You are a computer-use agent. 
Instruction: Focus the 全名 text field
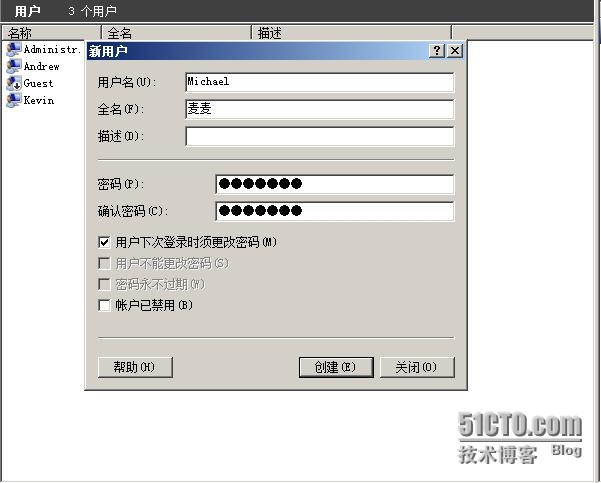click(320, 109)
